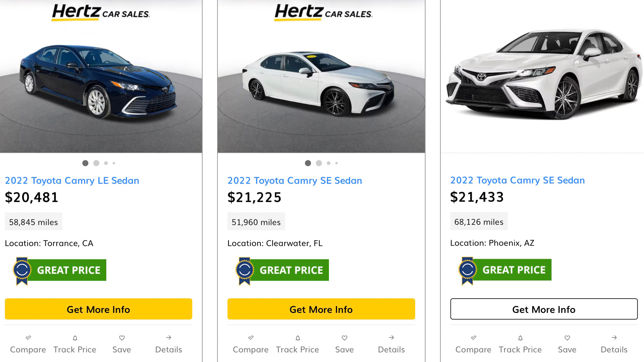
Task: Click Track Price bell for Torrance Camry
Action: (75, 338)
